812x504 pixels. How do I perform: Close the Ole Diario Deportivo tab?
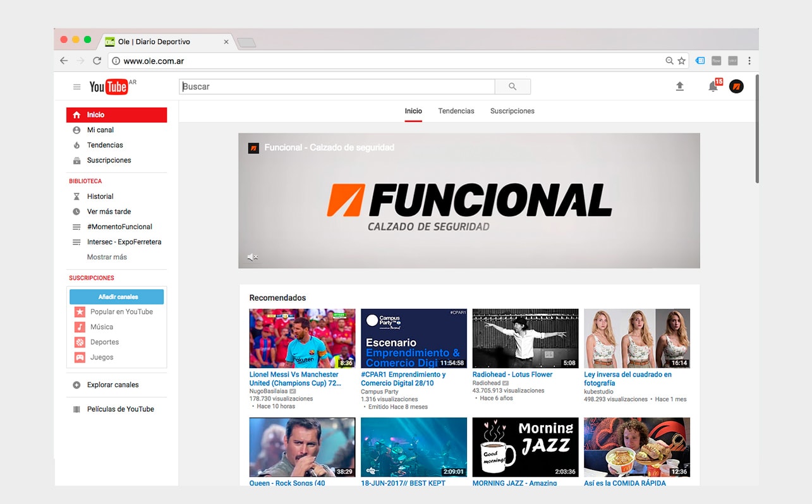coord(226,42)
